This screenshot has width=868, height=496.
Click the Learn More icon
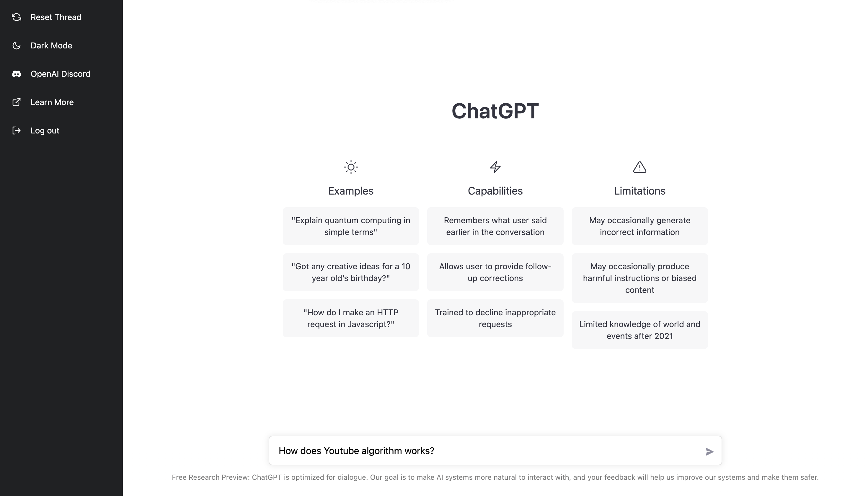(x=16, y=102)
